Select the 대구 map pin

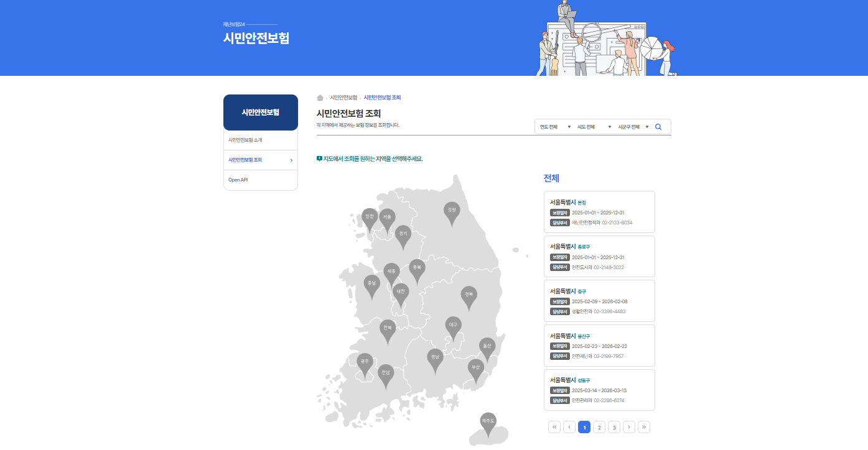click(x=454, y=328)
